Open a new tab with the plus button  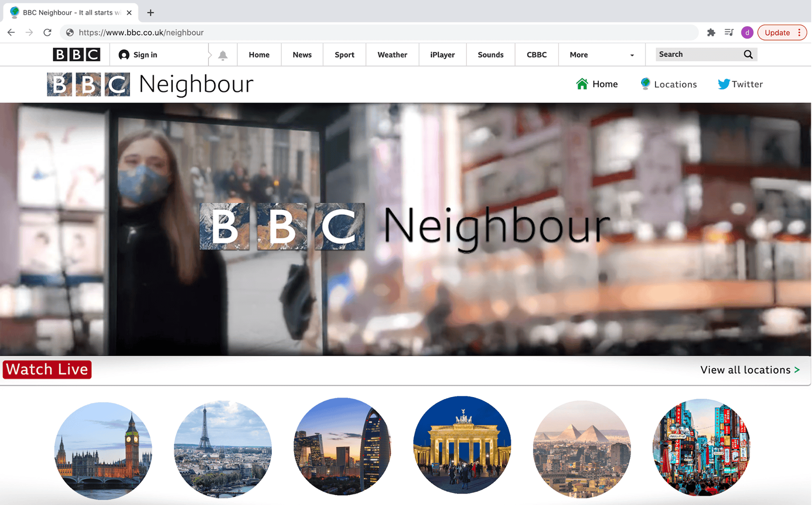tap(151, 13)
